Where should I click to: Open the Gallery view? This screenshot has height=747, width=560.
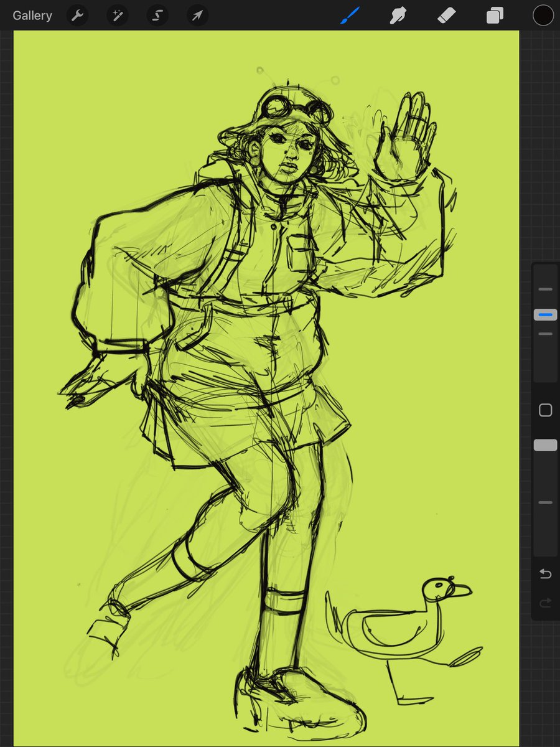click(x=32, y=16)
